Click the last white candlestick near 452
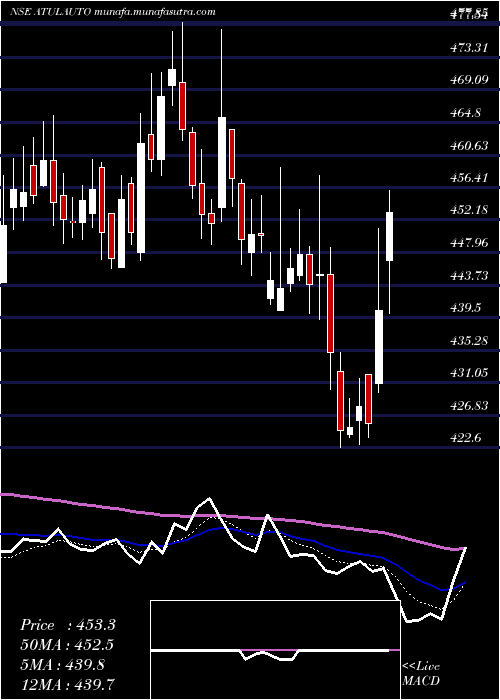Screen dimensions: 500x700 (389, 237)
